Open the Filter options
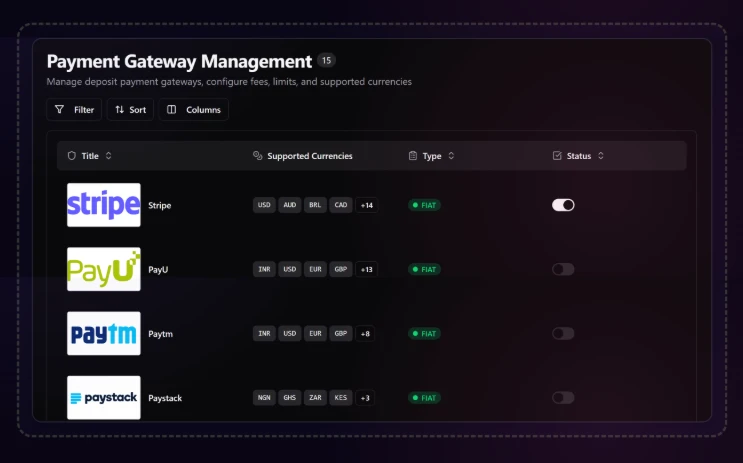 click(74, 110)
